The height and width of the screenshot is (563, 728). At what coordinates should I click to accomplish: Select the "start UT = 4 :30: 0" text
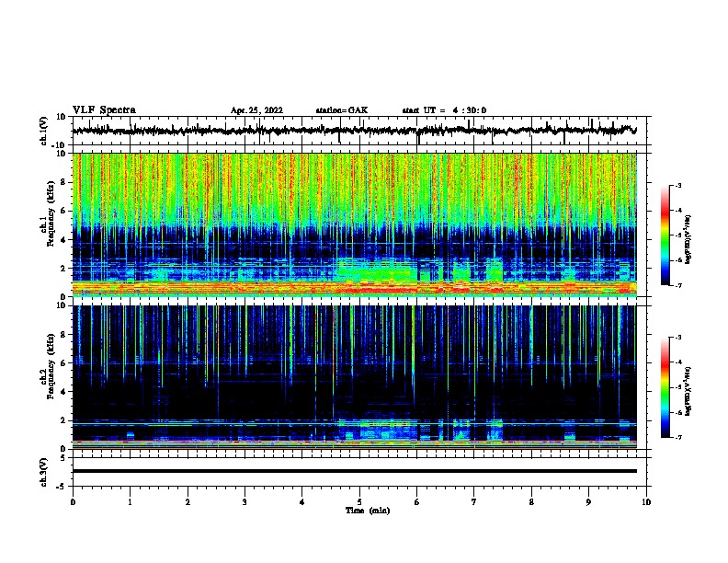click(x=444, y=110)
